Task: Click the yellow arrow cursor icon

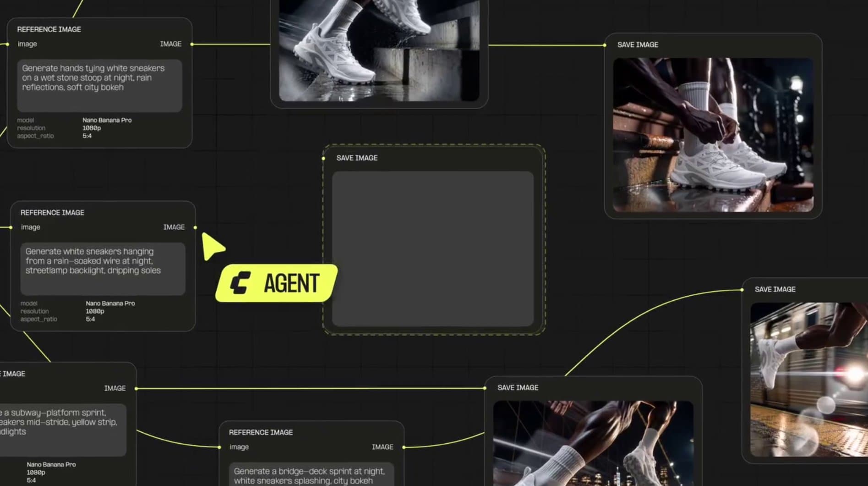Action: (212, 246)
